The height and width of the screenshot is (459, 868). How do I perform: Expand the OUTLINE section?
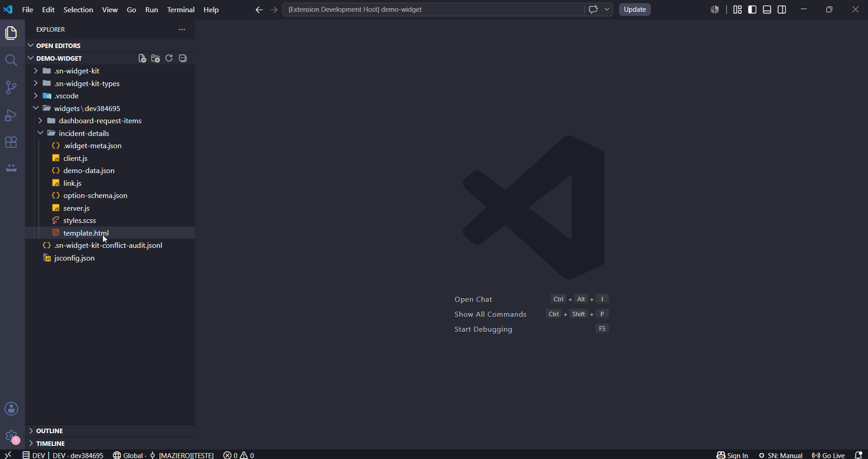tap(110, 431)
